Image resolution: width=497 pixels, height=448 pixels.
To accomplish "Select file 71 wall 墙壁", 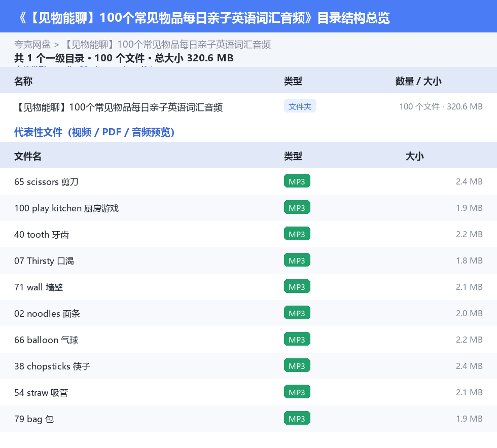I will [x=39, y=287].
